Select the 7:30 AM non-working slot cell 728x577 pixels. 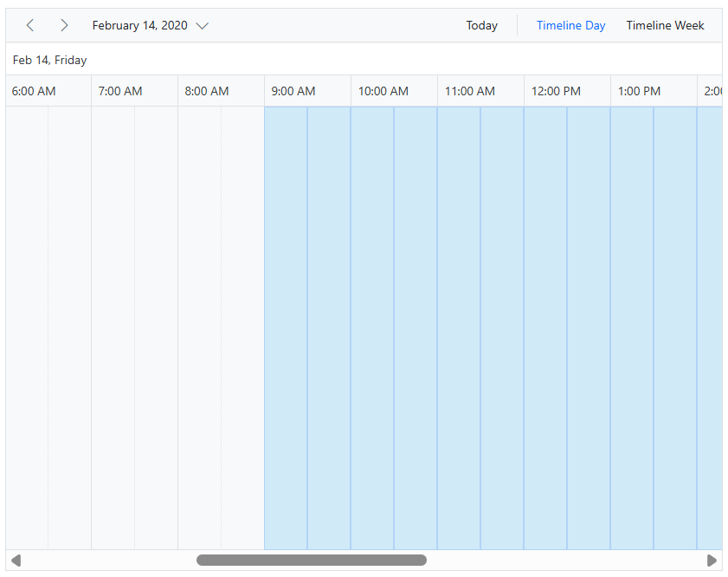(156, 328)
